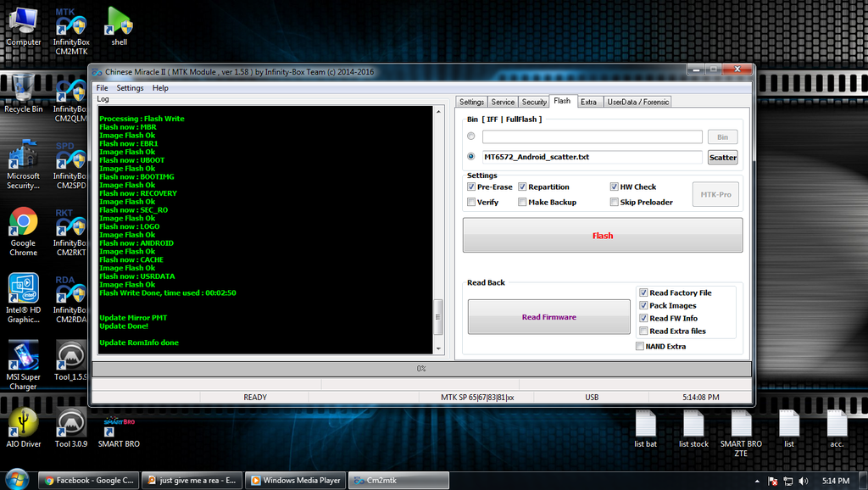
Task: Enable the Make Backup checkbox
Action: [522, 202]
